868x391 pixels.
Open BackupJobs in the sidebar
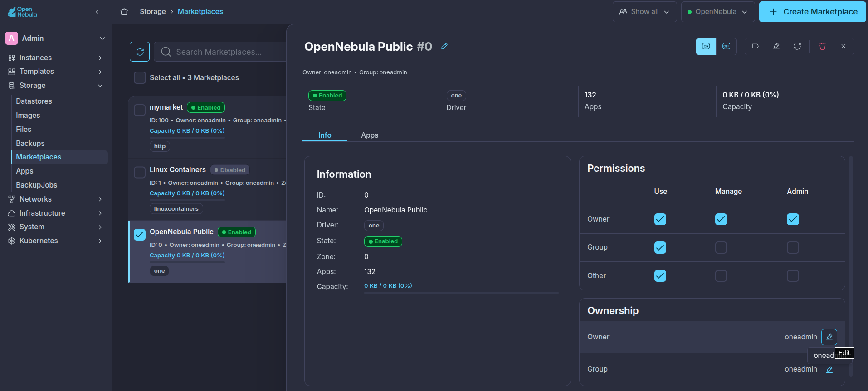[x=37, y=185]
